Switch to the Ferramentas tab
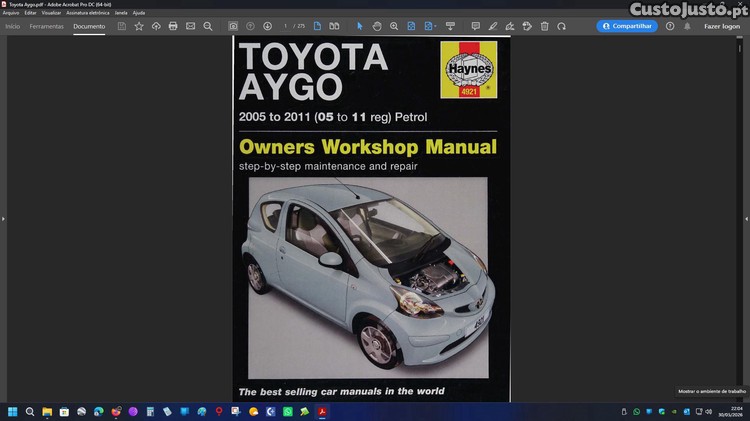 [46, 26]
